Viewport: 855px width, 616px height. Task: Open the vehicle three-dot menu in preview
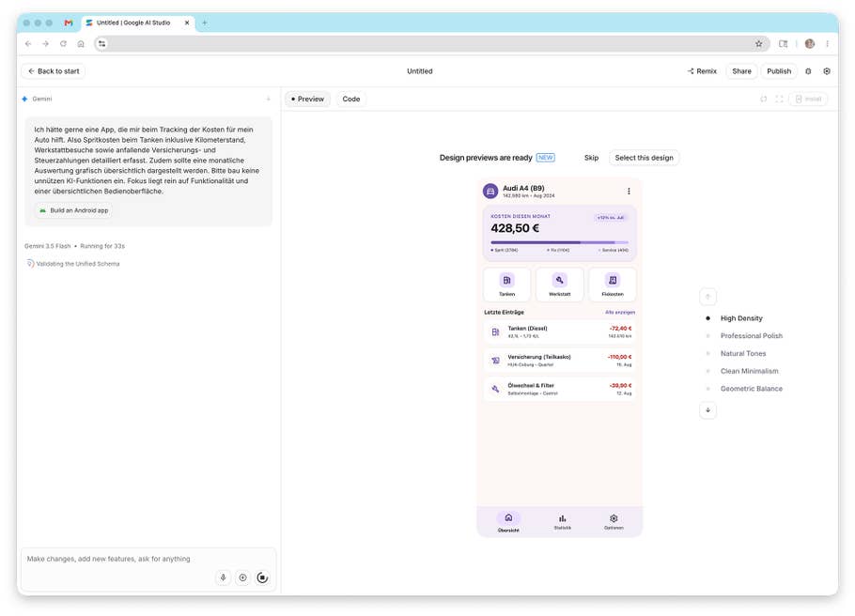(629, 192)
